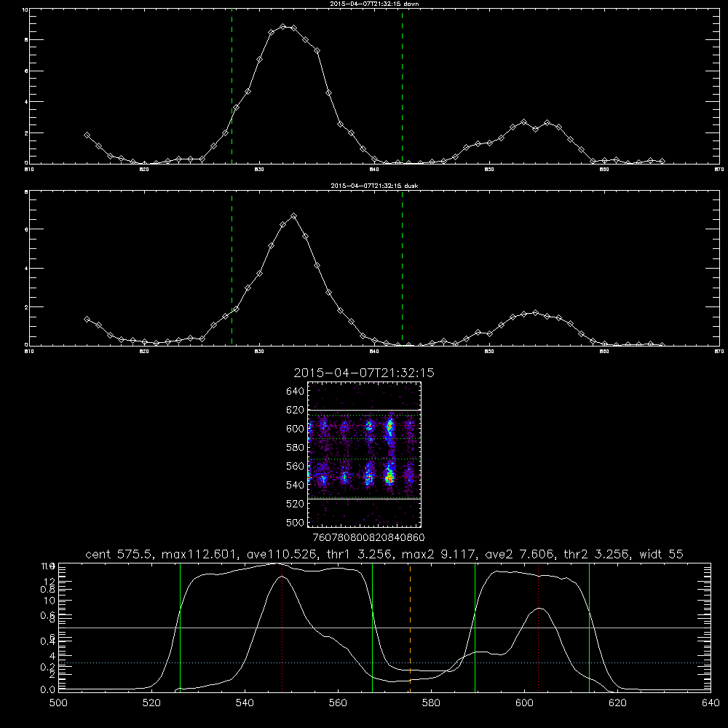Click the green vertical line near 614 in bottom plot
728x728 pixels.
589,628
